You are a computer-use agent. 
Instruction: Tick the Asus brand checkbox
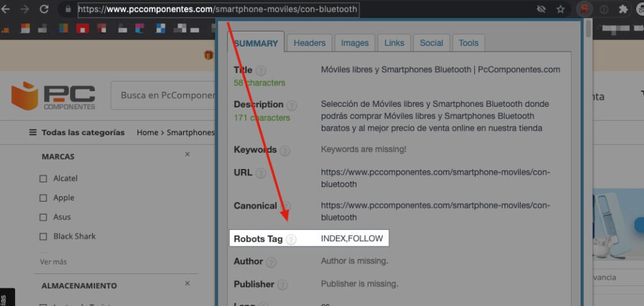(x=43, y=217)
